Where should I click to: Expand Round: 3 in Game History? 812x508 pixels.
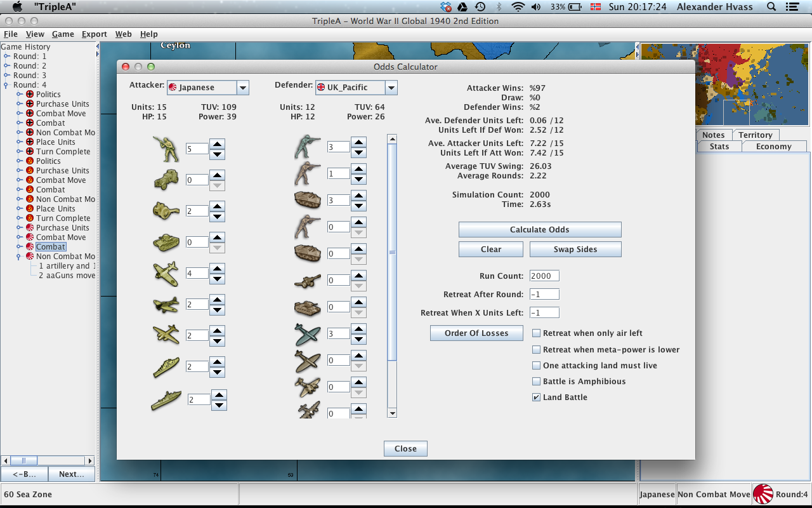click(7, 76)
